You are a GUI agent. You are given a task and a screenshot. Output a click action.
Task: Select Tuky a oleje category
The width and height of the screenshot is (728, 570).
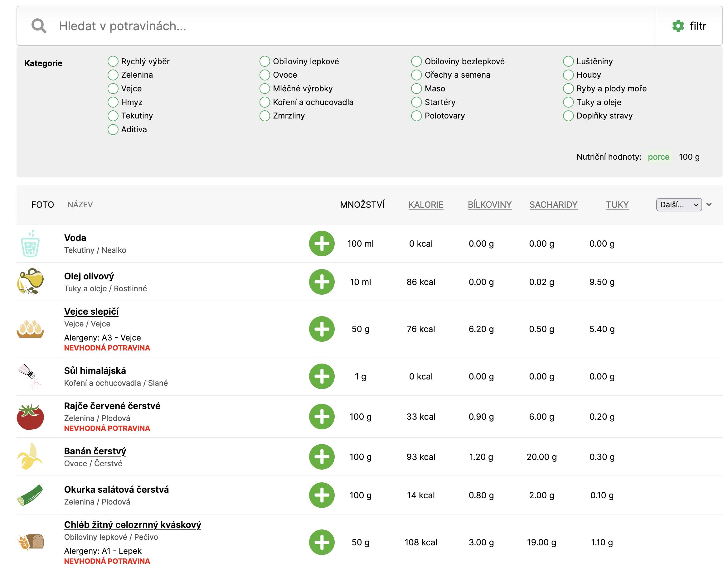tap(568, 102)
